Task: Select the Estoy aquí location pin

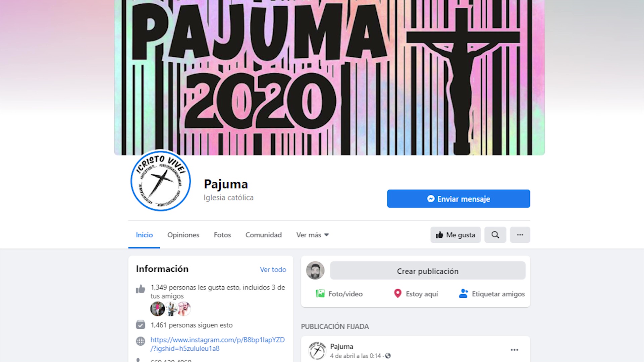Action: (x=397, y=294)
